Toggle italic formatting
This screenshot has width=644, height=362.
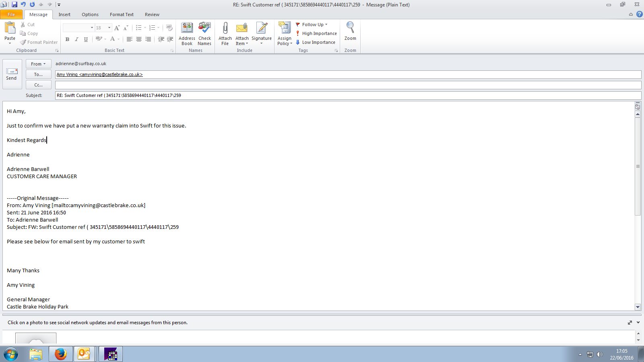(x=76, y=39)
